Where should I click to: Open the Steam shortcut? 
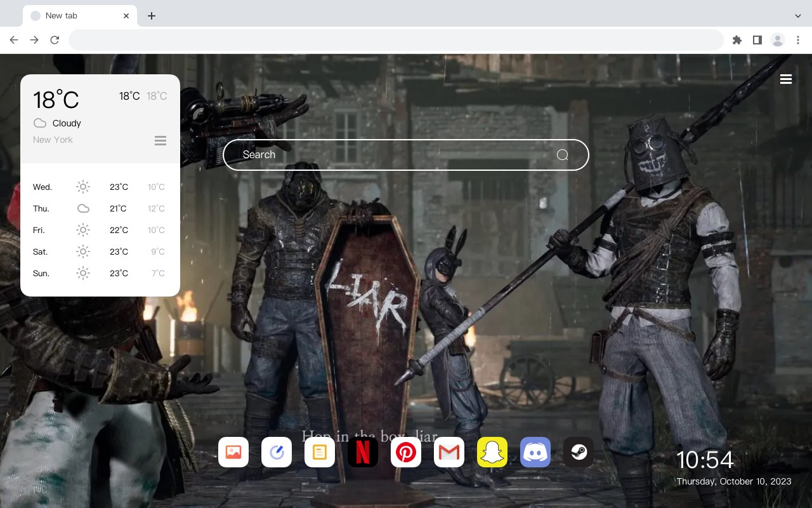(579, 452)
